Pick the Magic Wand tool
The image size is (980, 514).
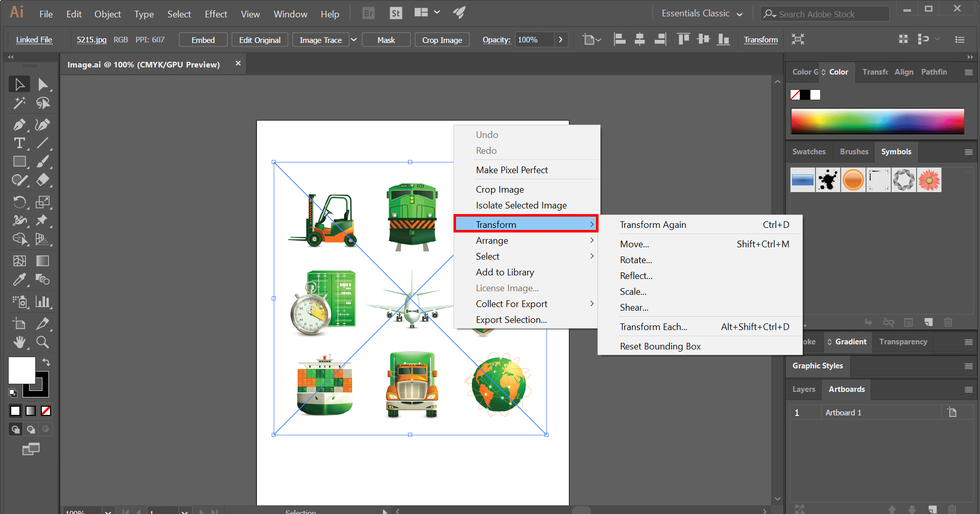click(19, 104)
